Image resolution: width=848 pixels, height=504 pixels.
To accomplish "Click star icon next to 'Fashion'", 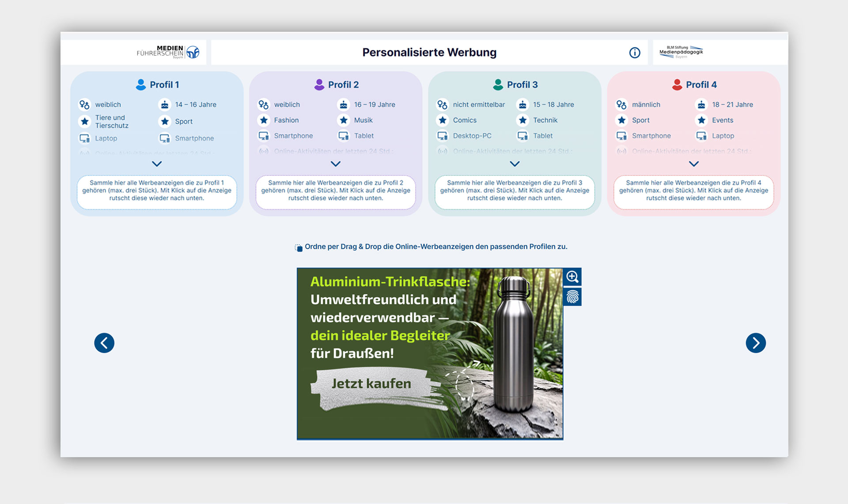I will coord(264,120).
